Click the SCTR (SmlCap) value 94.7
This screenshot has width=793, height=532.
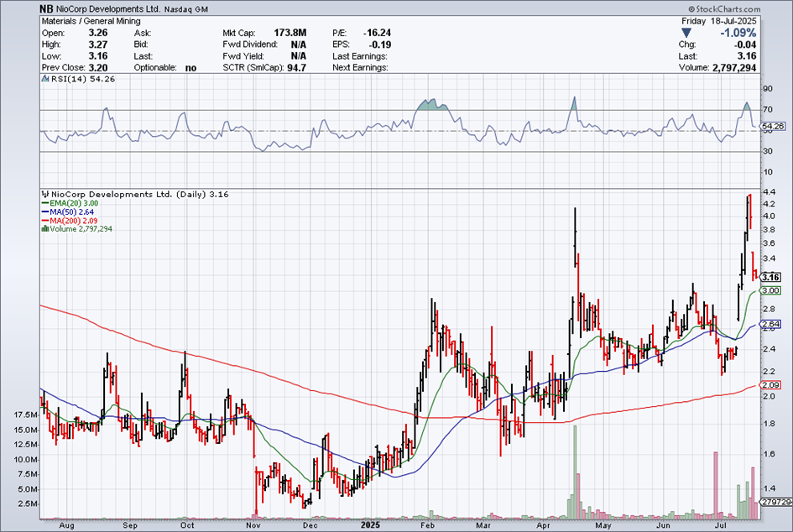pyautogui.click(x=296, y=67)
